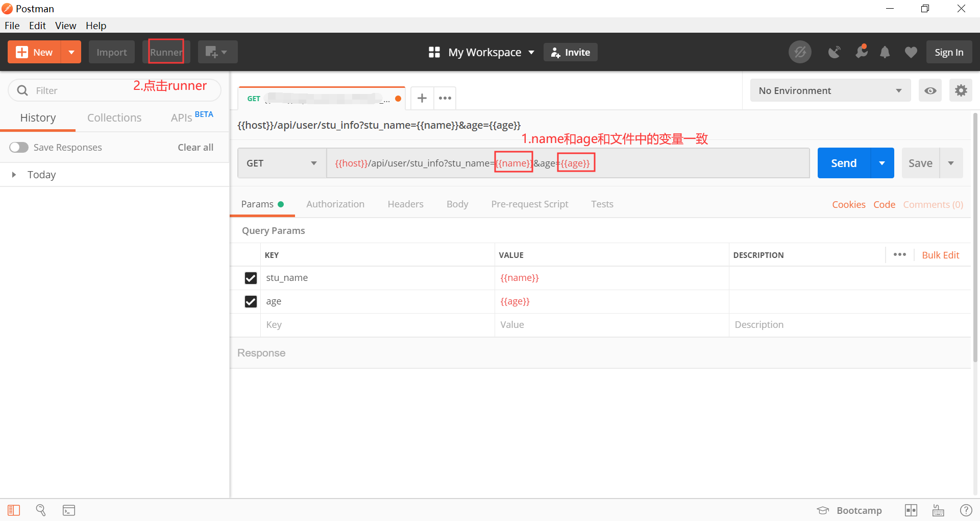Click Clear all history link

coord(195,147)
